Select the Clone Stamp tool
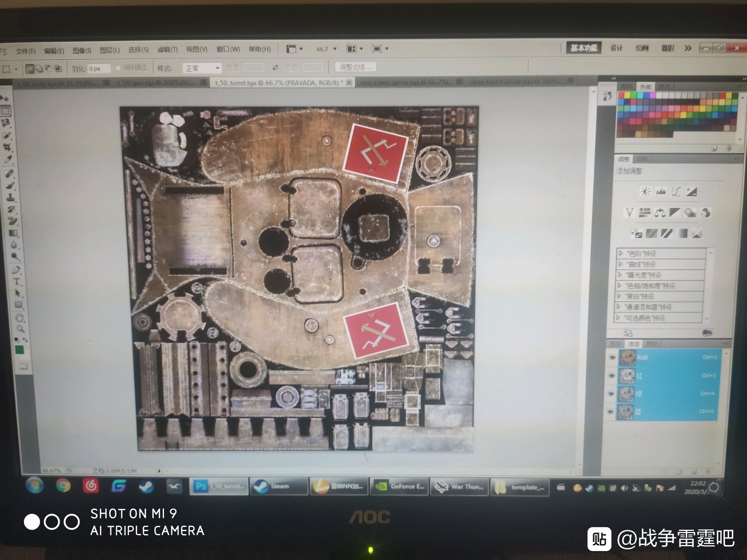Viewport: 747px width, 560px height. (x=10, y=197)
